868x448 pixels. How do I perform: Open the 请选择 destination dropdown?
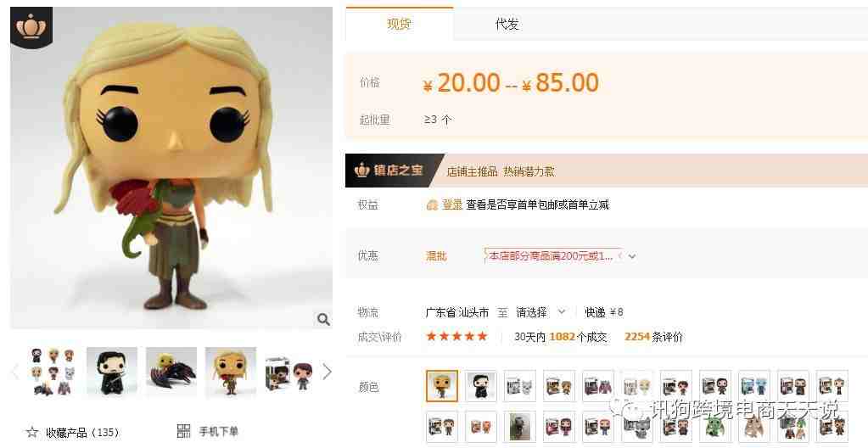pos(540,312)
